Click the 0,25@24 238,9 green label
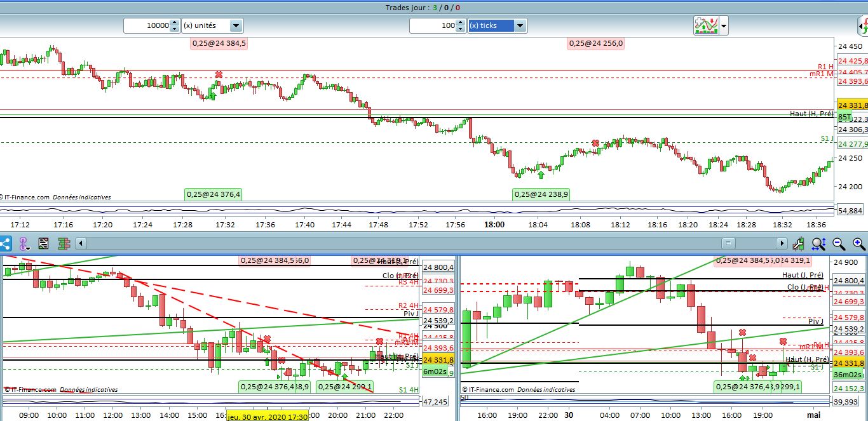868x421 pixels. (x=541, y=194)
